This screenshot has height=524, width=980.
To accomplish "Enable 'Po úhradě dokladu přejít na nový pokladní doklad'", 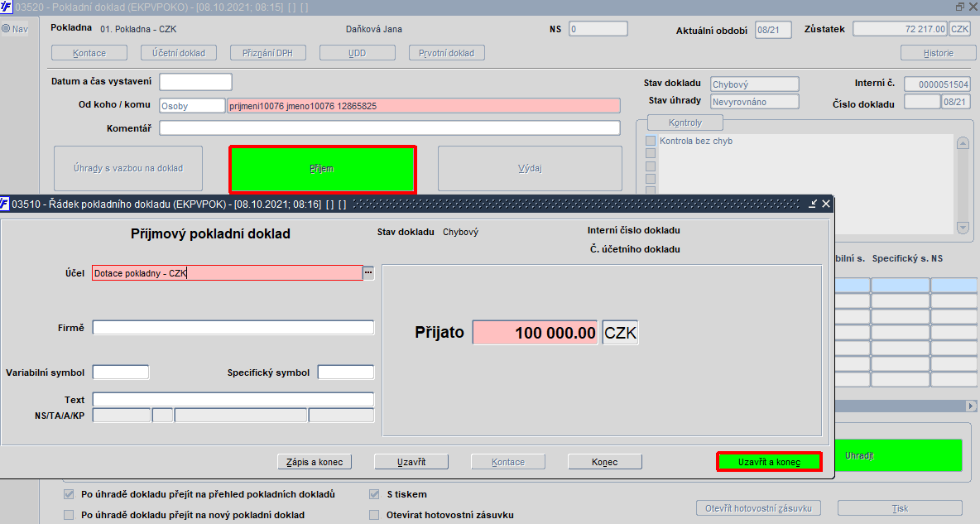I will tap(69, 515).
